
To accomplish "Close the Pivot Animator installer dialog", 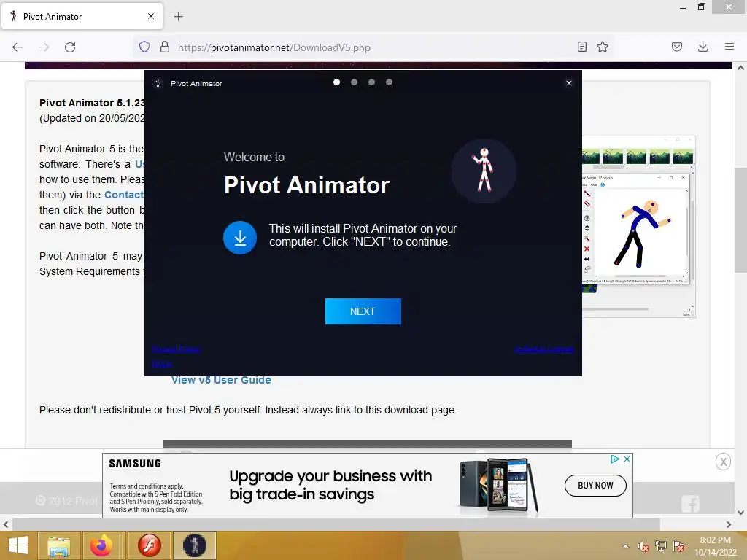I will pos(569,83).
